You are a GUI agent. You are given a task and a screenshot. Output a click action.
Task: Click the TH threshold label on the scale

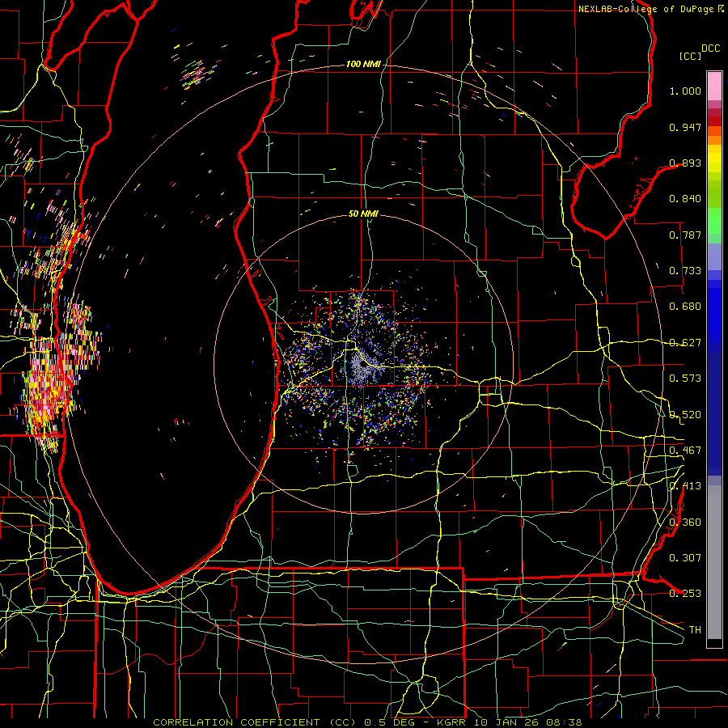tap(695, 630)
